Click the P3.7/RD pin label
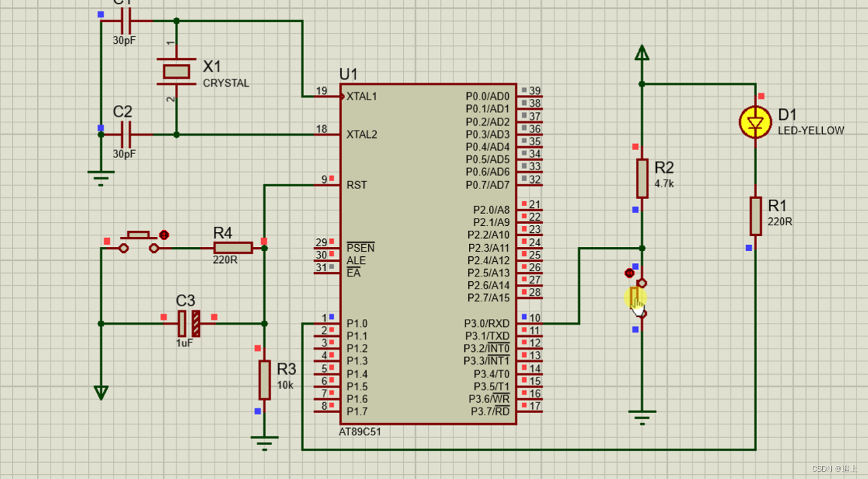 point(490,411)
